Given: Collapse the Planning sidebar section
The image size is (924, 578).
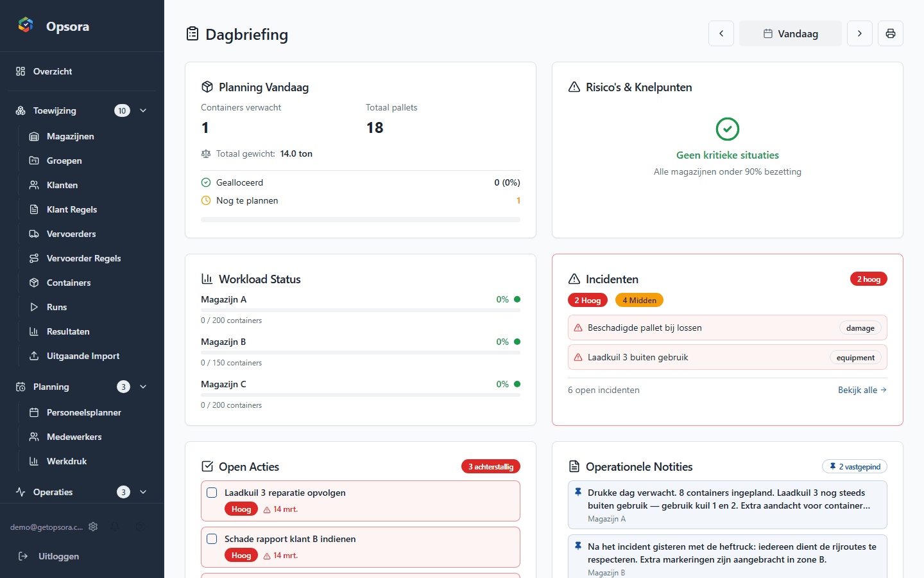Looking at the screenshot, I should (x=142, y=387).
